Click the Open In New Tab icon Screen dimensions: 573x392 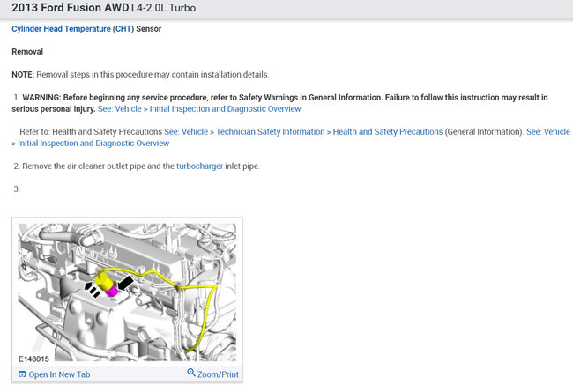click(x=22, y=374)
